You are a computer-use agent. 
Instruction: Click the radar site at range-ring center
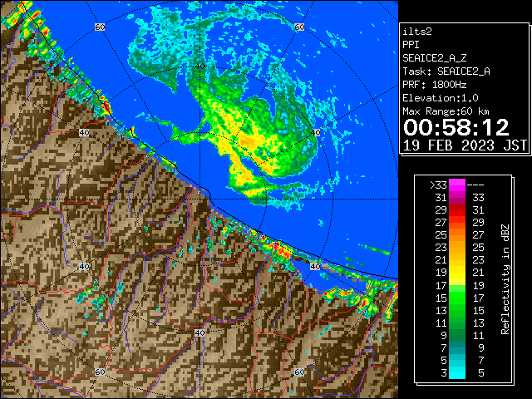(x=199, y=199)
